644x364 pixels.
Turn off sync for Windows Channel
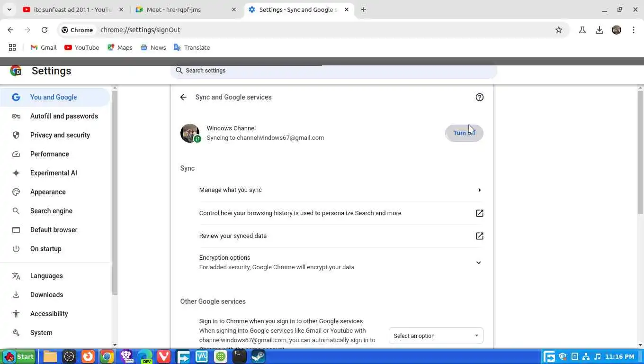pos(464,133)
